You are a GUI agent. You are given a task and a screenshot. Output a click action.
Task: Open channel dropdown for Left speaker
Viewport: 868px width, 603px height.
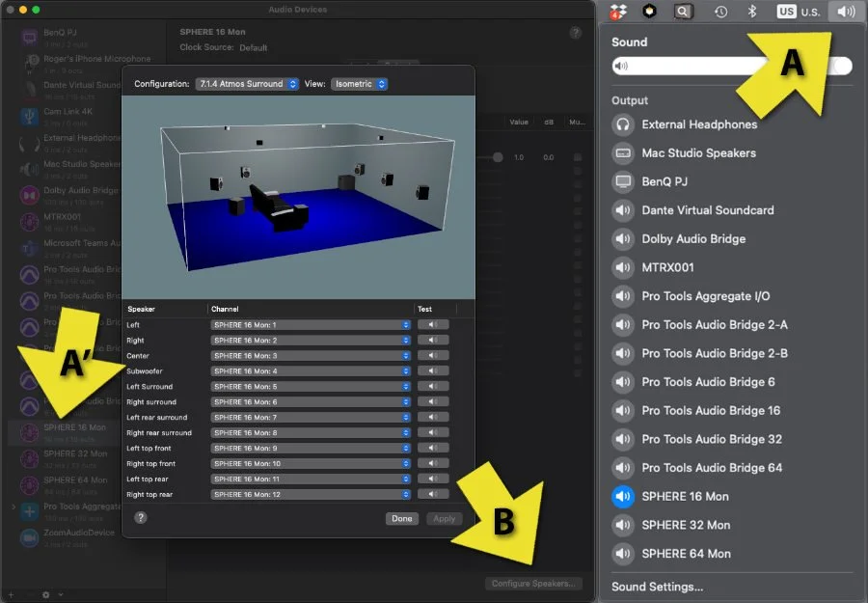click(311, 325)
